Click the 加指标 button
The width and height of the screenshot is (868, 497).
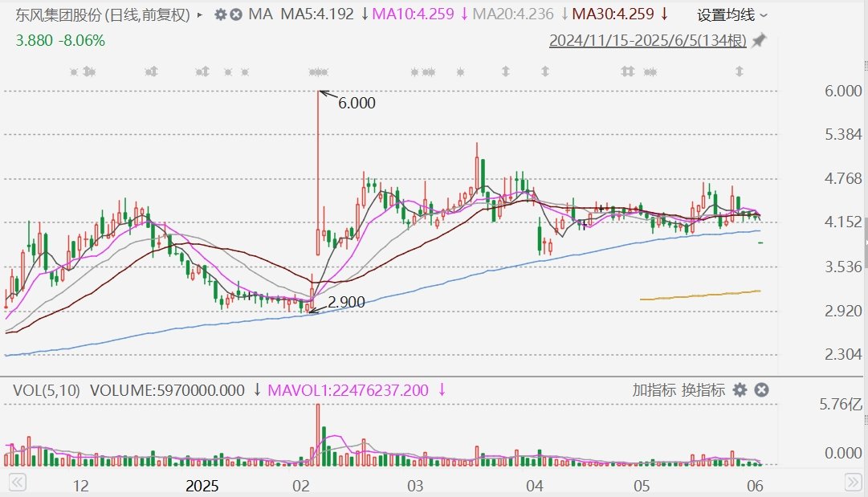point(654,390)
